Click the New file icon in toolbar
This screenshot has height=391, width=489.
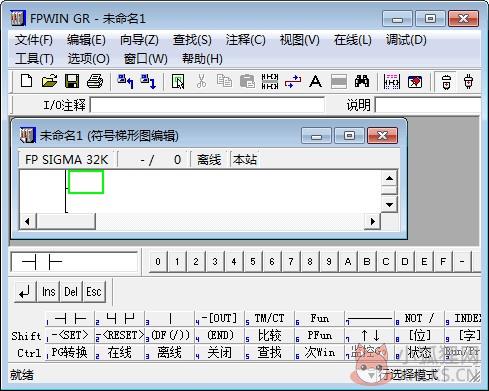click(x=26, y=81)
